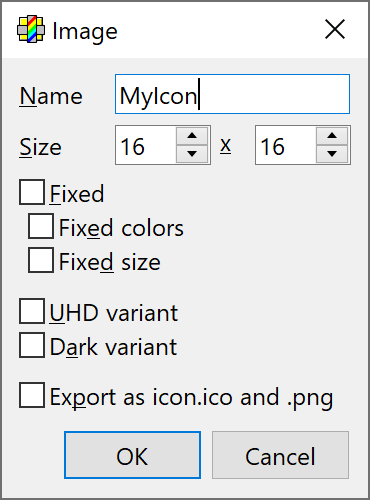
Task: Decrease height with the down arrow
Action: pyautogui.click(x=332, y=154)
